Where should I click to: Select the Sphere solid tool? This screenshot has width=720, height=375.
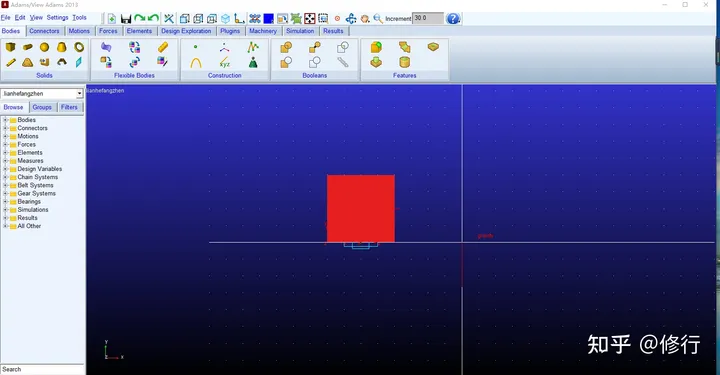(x=45, y=47)
